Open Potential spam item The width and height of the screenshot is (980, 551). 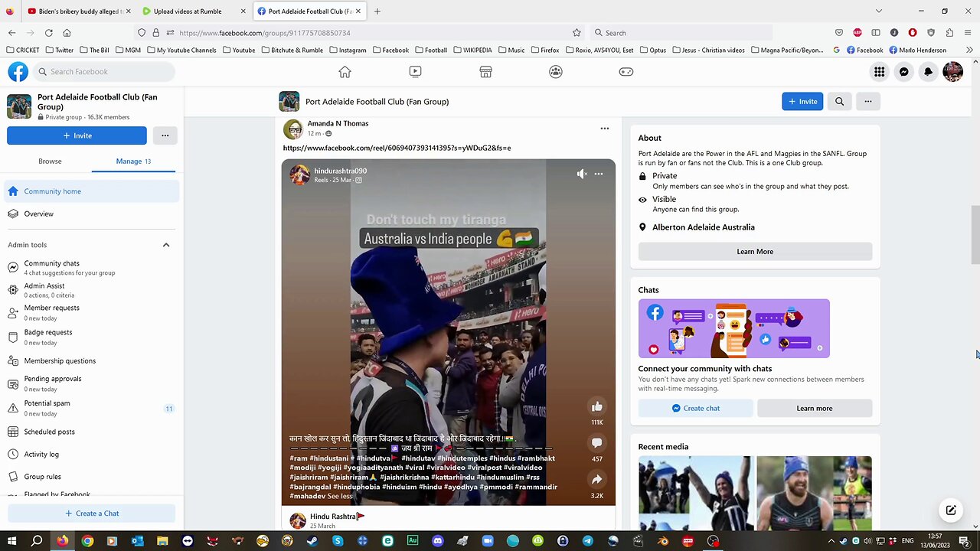(x=92, y=408)
